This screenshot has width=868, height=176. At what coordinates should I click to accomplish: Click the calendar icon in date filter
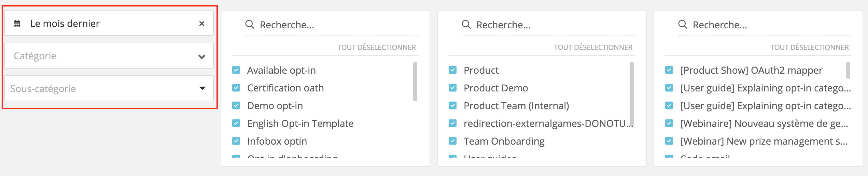tap(17, 24)
